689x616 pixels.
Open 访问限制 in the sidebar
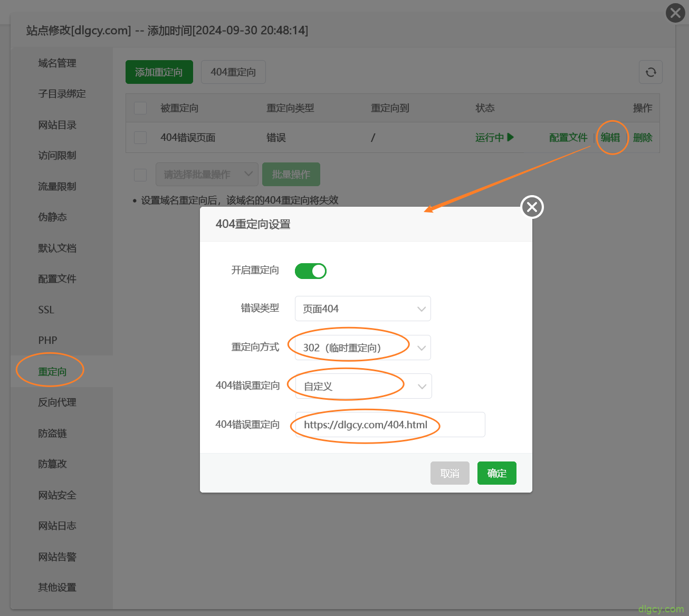pos(57,156)
